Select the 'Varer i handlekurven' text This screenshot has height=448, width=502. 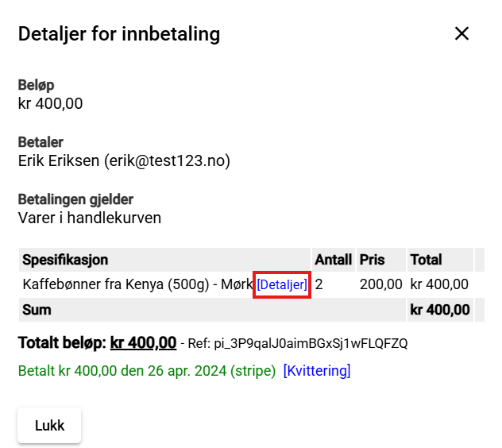(89, 217)
